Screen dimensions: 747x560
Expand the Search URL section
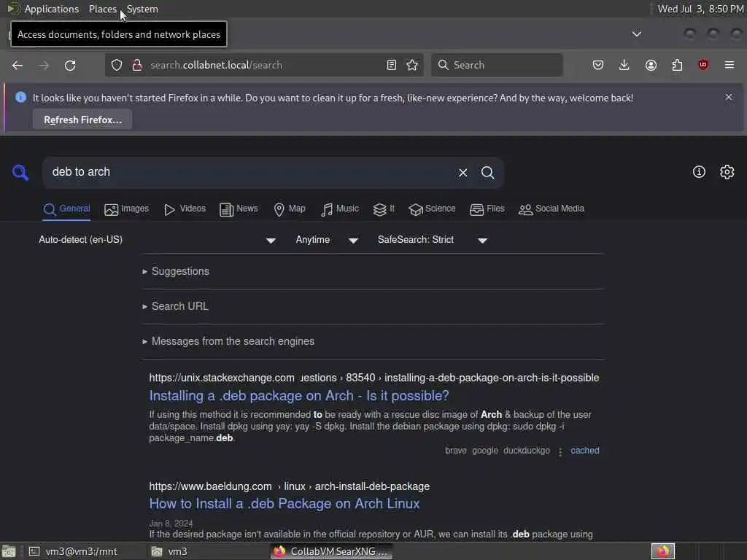[175, 307]
